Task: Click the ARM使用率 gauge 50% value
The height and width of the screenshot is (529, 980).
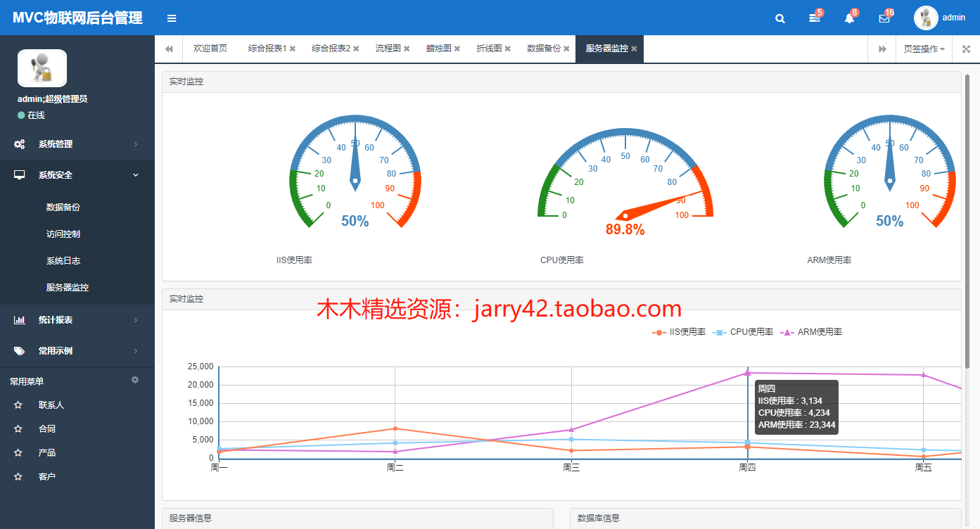Action: 890,221
